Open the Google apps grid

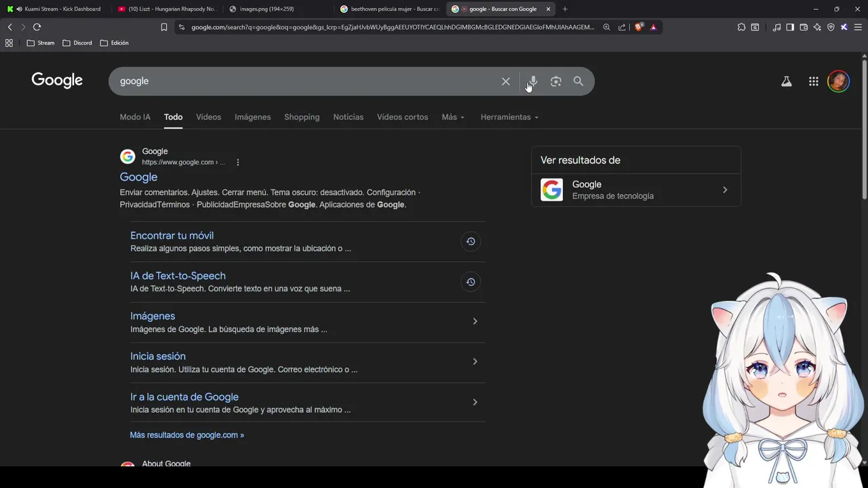[x=814, y=81]
